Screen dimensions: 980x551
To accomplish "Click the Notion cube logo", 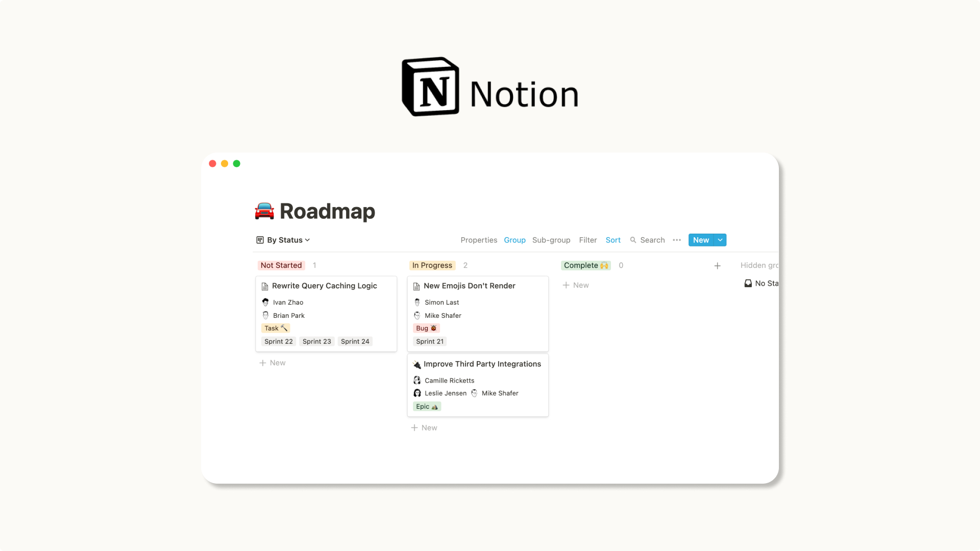I will pos(430,87).
